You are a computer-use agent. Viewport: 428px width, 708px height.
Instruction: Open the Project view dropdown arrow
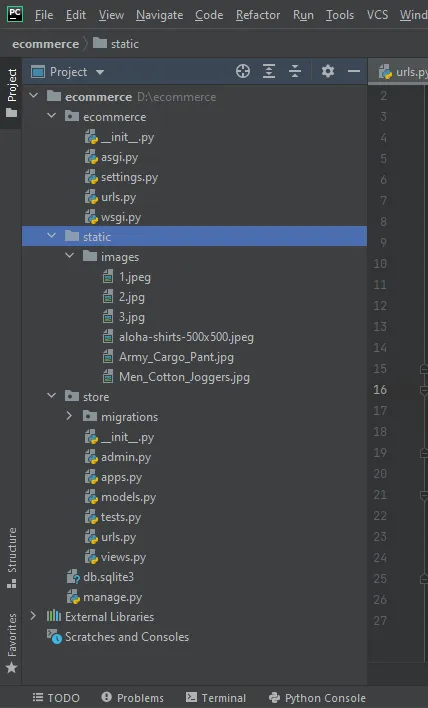(x=100, y=72)
